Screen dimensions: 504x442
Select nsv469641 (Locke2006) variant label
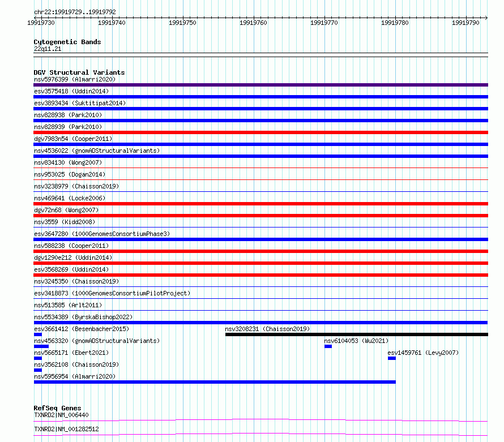(70, 198)
